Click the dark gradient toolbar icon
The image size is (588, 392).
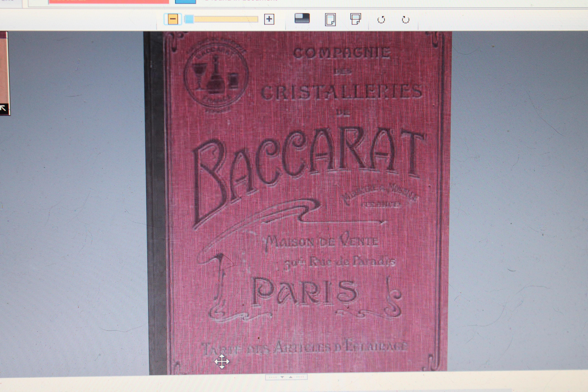[x=302, y=18]
